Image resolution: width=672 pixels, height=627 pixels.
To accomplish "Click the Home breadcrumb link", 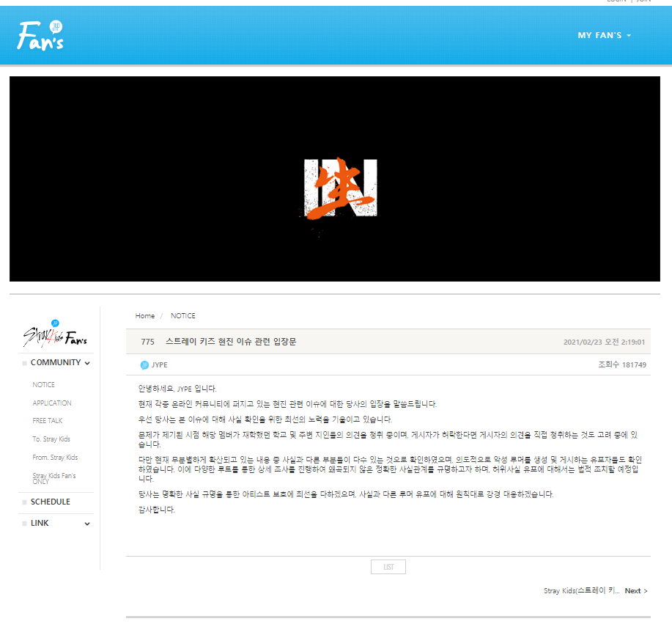I will click(145, 315).
